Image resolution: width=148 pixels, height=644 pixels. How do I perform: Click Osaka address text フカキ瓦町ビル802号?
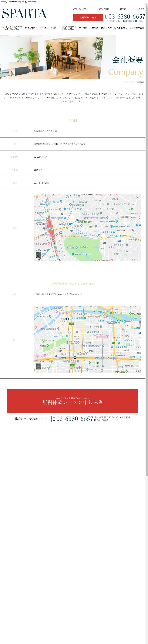(72, 294)
